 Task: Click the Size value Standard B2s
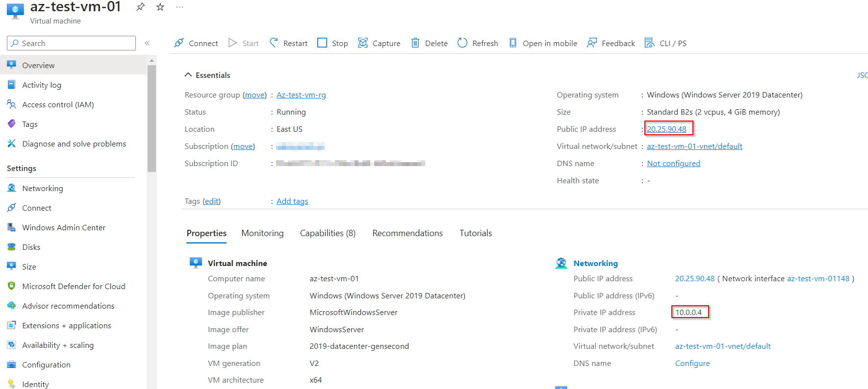[x=713, y=112]
